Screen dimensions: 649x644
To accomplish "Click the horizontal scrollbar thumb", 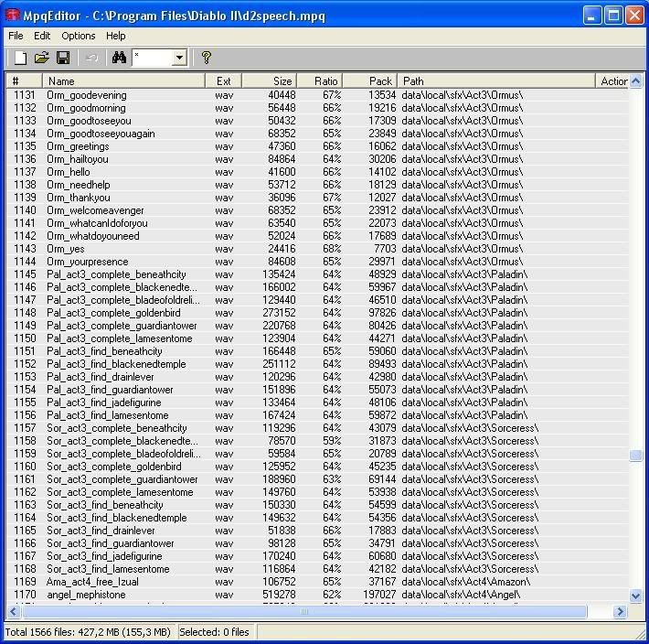I will [x=304, y=611].
